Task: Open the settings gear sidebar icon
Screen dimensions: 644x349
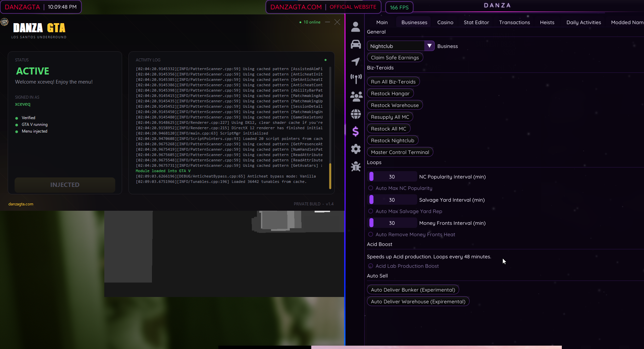Action: (356, 149)
